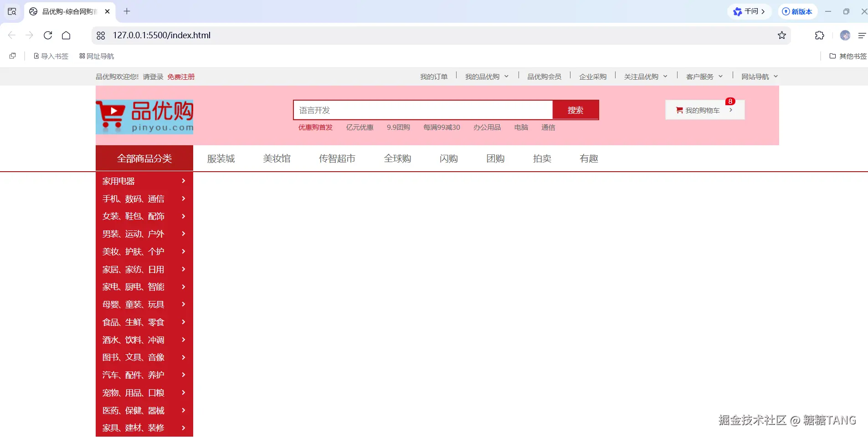Expand 男装、运动、户外 category arrow
Screen dimensions: 868x438
[x=184, y=234]
